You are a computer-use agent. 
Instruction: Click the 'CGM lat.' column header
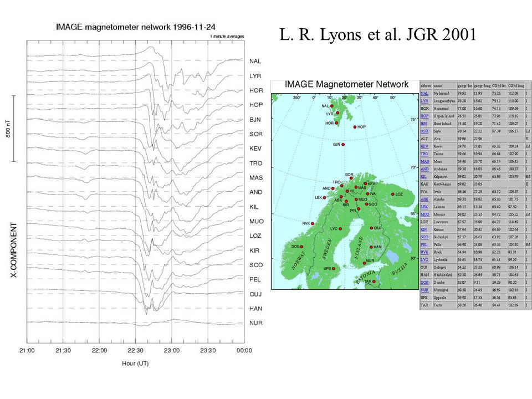(499, 86)
